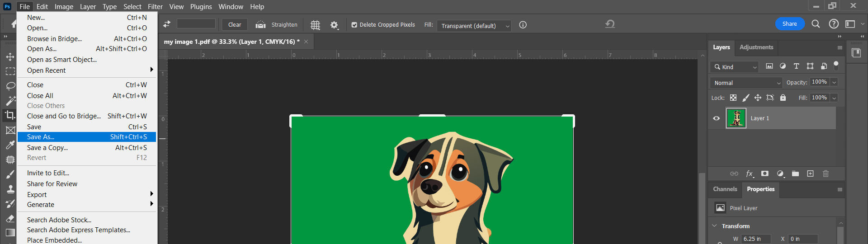Screen dimensions: 868x244
Task: Open the Fill Transparent (default) dropdown
Action: [x=474, y=26]
